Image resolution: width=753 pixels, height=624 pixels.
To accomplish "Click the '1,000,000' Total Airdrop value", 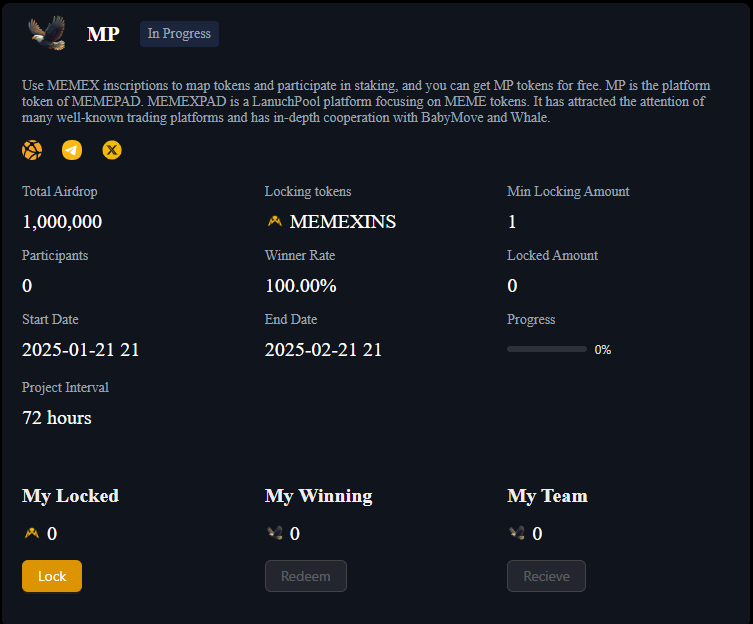I will tap(62, 222).
